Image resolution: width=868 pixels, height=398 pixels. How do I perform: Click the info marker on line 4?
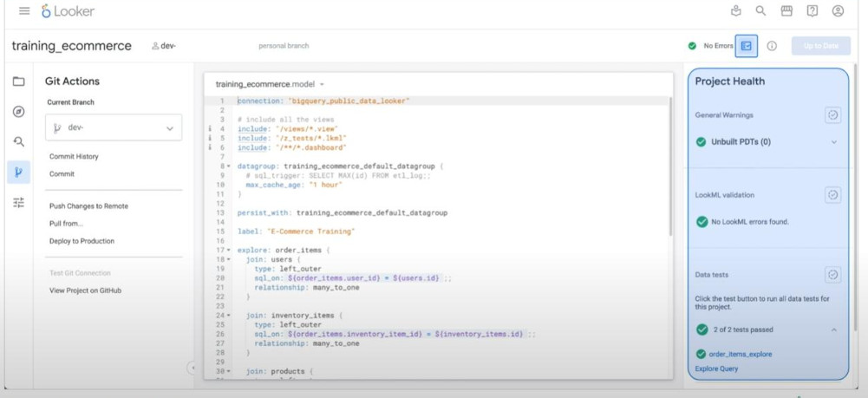[x=210, y=129]
